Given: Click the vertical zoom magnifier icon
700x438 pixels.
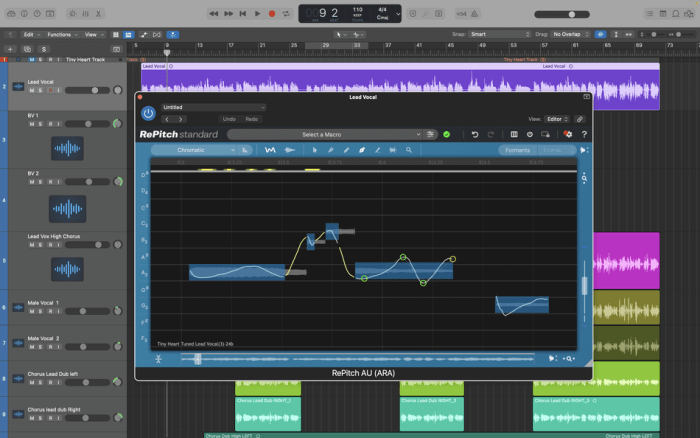Looking at the screenshot, I should pos(584,179).
